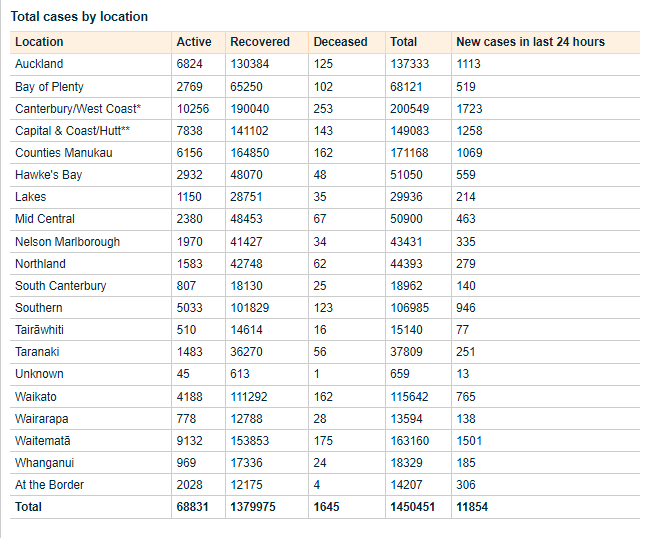Screen dimensions: 657x538
Task: Click the Location column header
Action: click(39, 42)
